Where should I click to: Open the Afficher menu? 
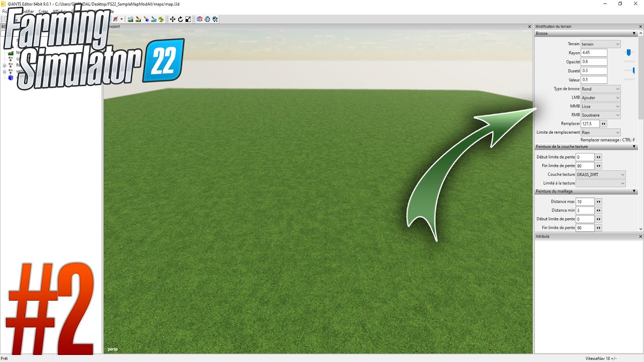(60, 11)
